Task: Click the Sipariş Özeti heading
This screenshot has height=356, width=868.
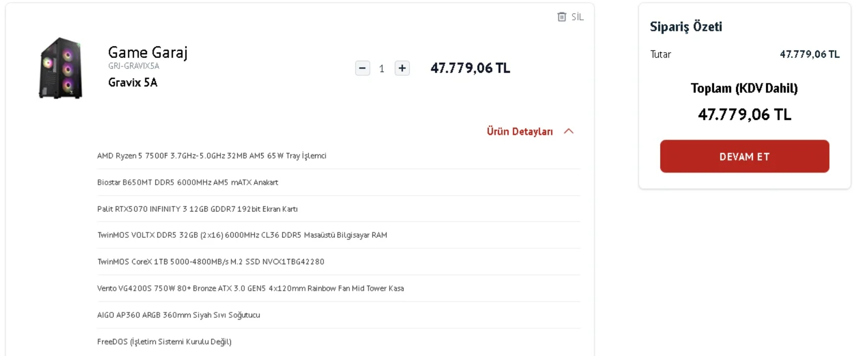Action: pyautogui.click(x=686, y=26)
